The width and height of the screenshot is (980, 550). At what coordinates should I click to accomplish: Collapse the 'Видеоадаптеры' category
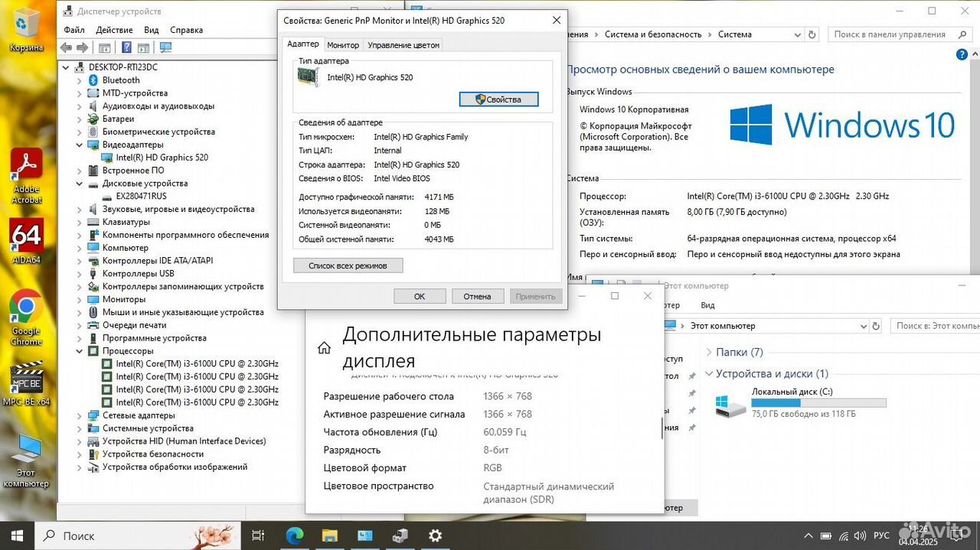pos(80,145)
